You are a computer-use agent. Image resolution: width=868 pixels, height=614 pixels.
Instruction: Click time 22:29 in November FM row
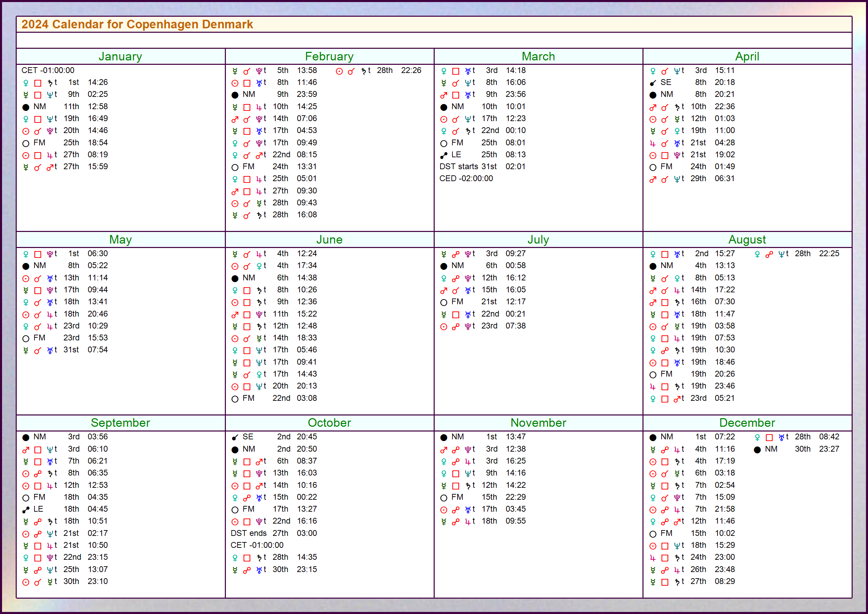516,498
